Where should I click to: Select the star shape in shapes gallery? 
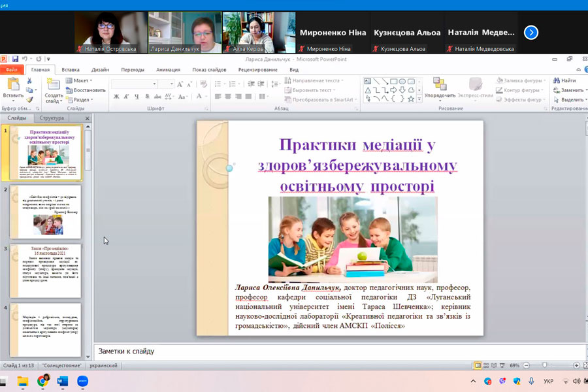point(410,99)
